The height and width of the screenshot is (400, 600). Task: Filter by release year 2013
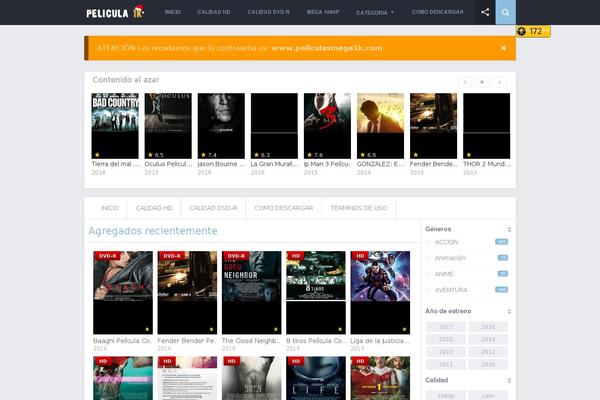tap(446, 352)
